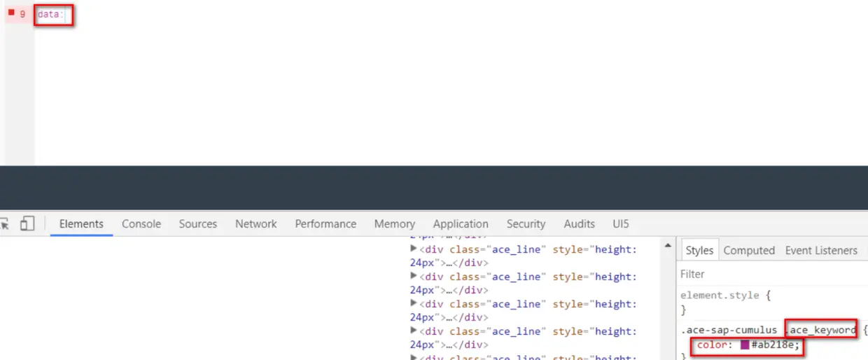Open the Audits tab

tap(580, 224)
